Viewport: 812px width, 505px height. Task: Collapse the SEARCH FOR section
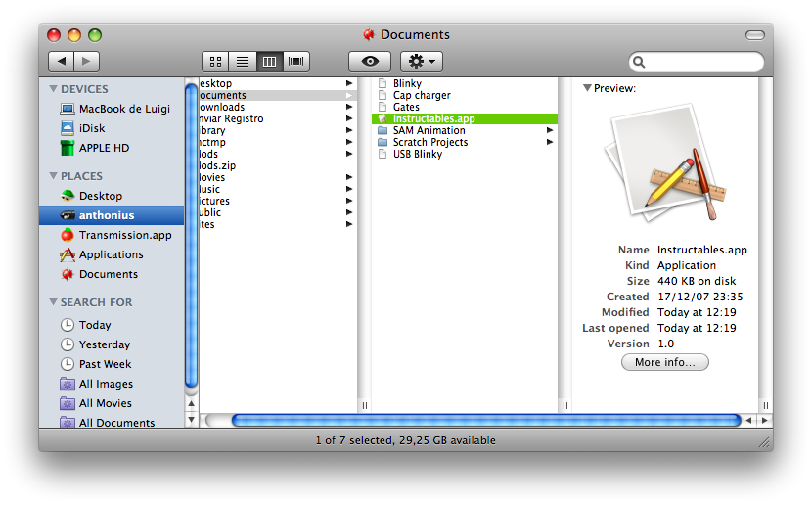(53, 301)
